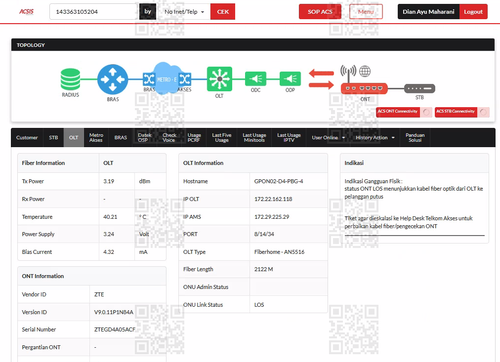
Task: Click the green OLT icon in topology
Action: (219, 79)
